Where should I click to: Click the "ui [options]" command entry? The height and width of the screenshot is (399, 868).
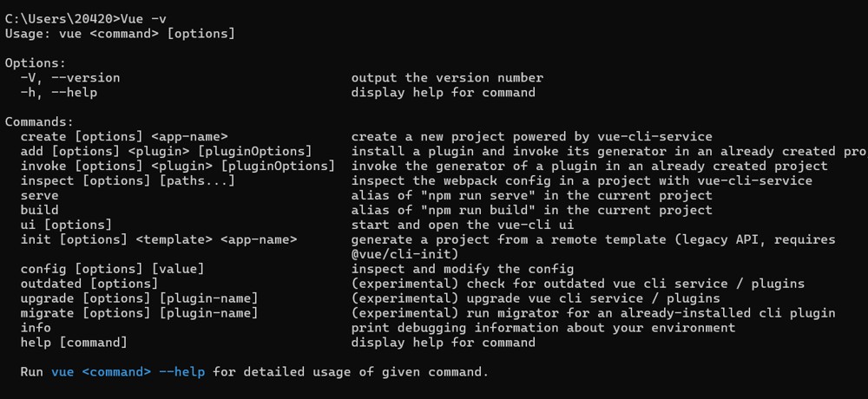67,225
